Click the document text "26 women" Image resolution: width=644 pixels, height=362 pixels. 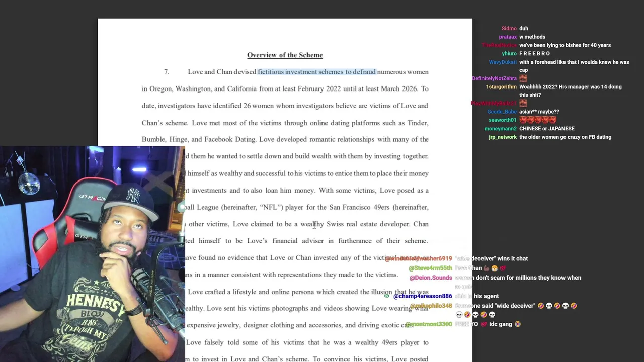point(258,106)
